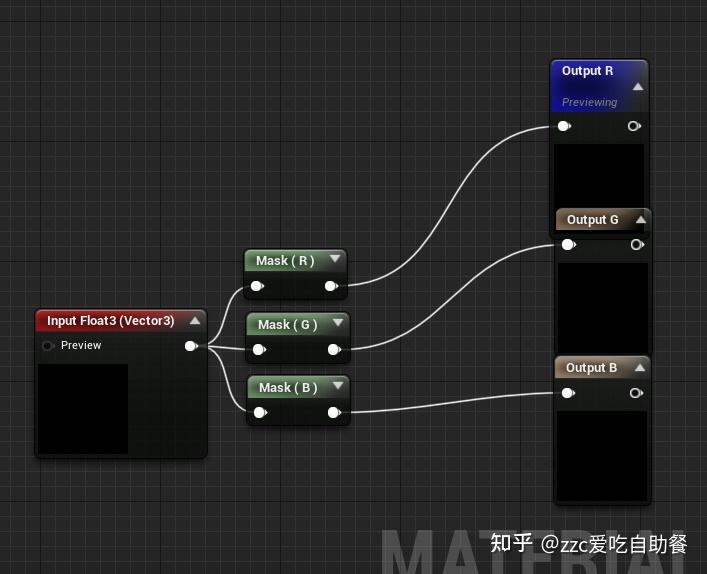Click the output pin of Output B
The width and height of the screenshot is (707, 574).
636,393
